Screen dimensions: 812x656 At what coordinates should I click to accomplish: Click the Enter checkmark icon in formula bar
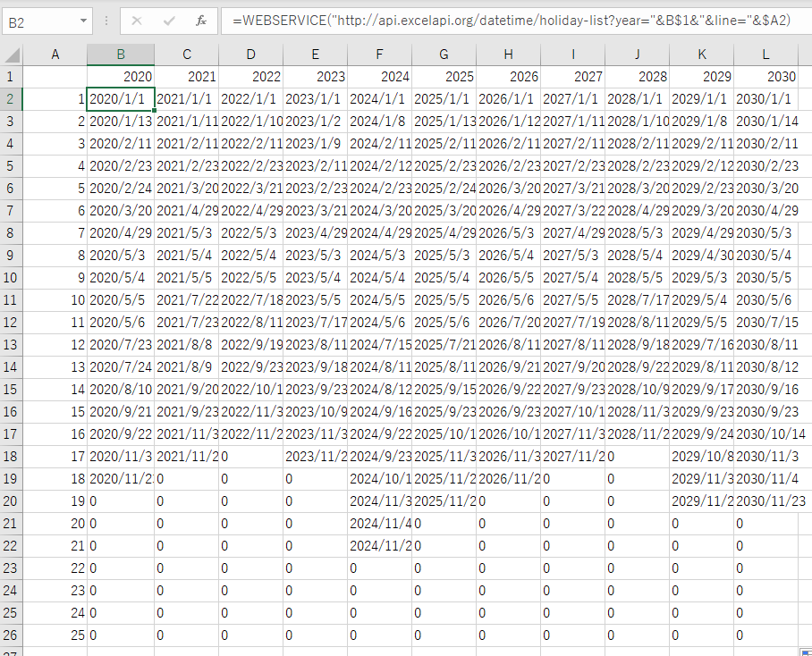coord(169,20)
